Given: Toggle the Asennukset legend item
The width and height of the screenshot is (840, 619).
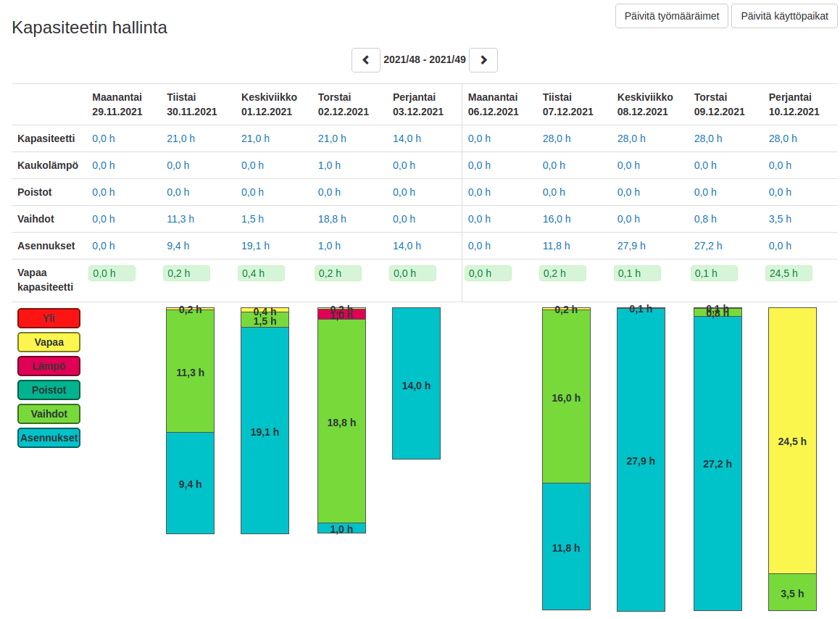Looking at the screenshot, I should point(49,438).
